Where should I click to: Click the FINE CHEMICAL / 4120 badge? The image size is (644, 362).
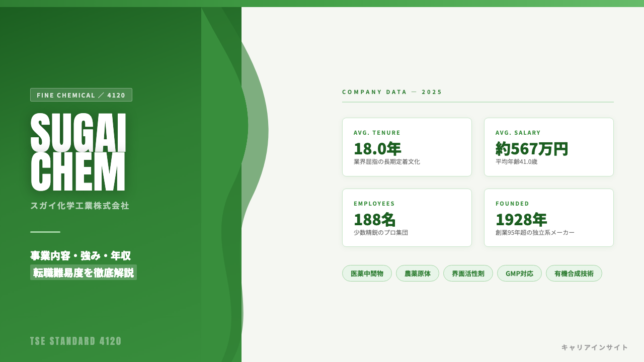tap(81, 95)
